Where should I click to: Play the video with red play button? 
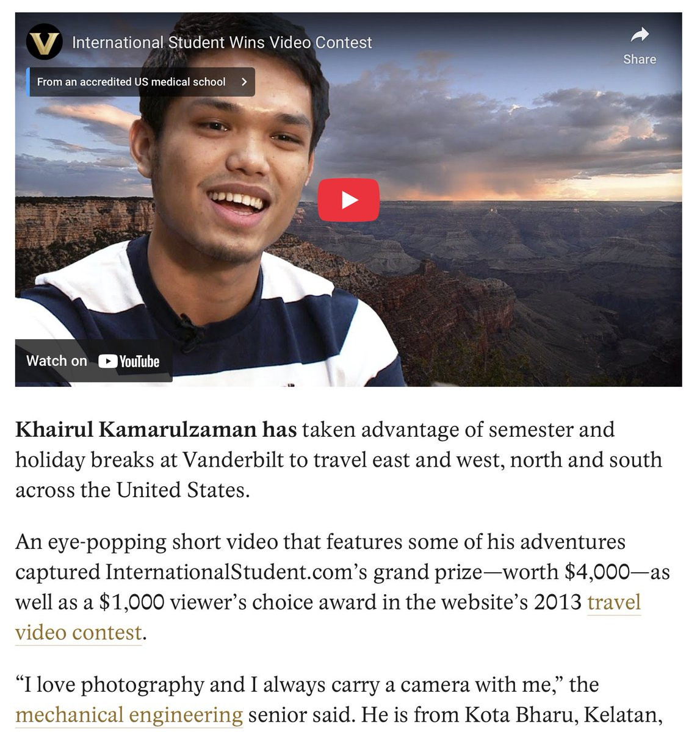[348, 199]
